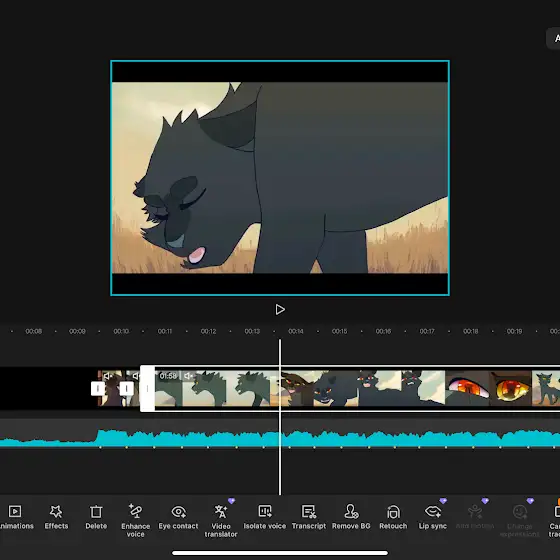Viewport: 560px width, 560px height.
Task: Tap the 00:10 mark on ruler
Action: (121, 331)
